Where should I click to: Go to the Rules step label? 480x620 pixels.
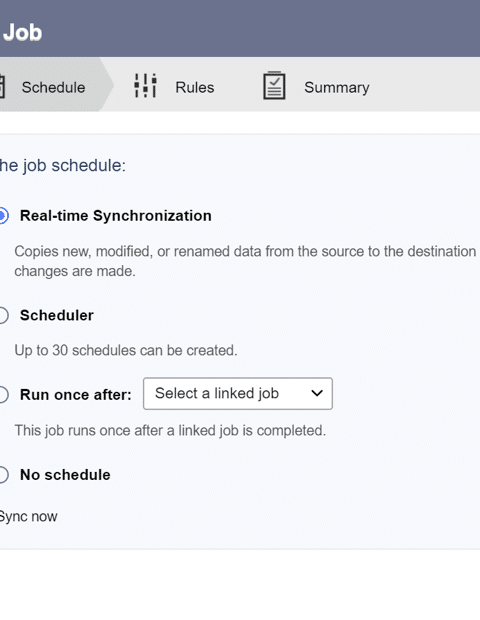click(x=195, y=87)
